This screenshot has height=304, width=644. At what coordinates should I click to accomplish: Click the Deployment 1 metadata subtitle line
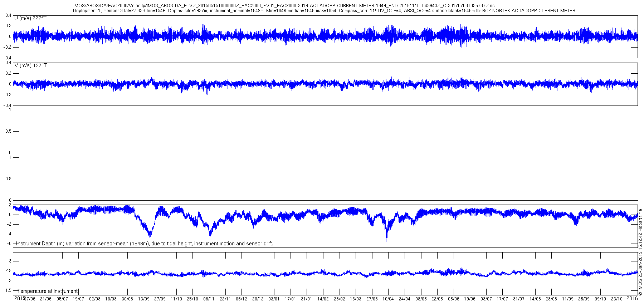click(x=324, y=11)
